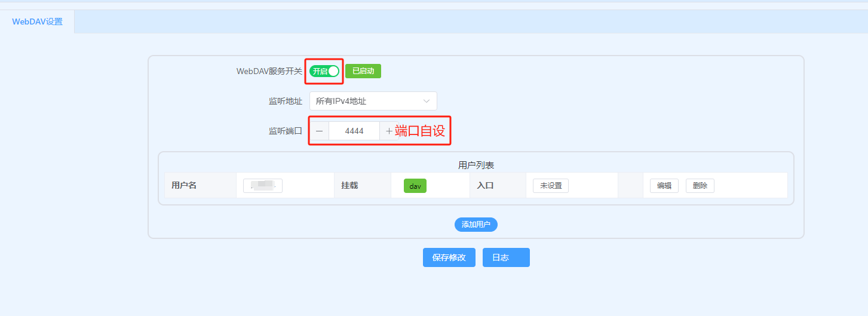Increase listening port with plus button

(389, 131)
